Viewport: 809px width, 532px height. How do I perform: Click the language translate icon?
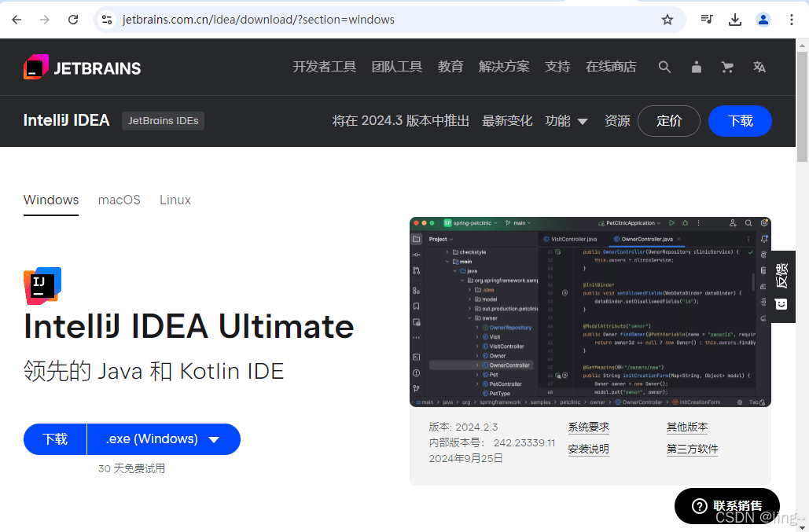(x=759, y=68)
